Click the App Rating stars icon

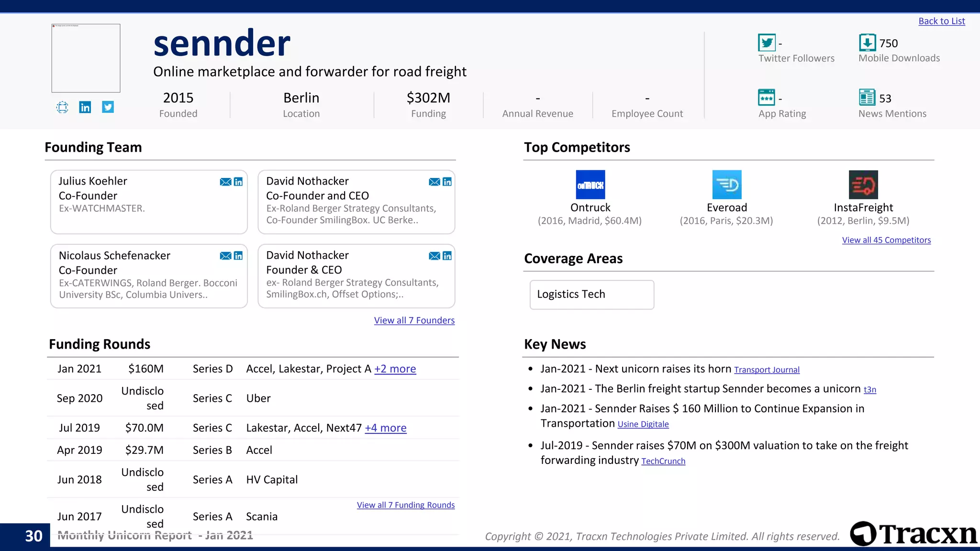pyautogui.click(x=767, y=98)
